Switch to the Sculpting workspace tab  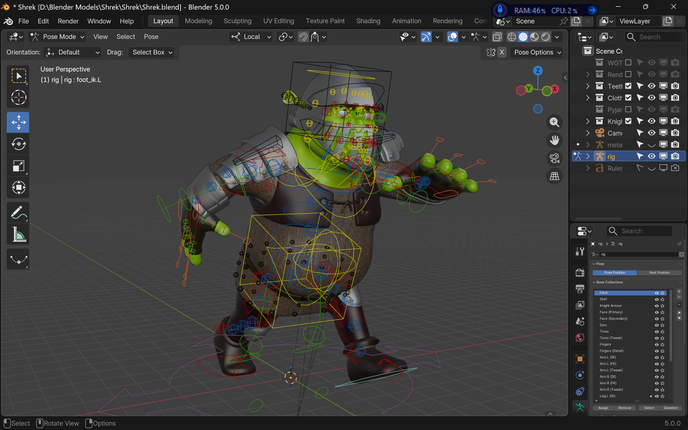click(x=237, y=21)
